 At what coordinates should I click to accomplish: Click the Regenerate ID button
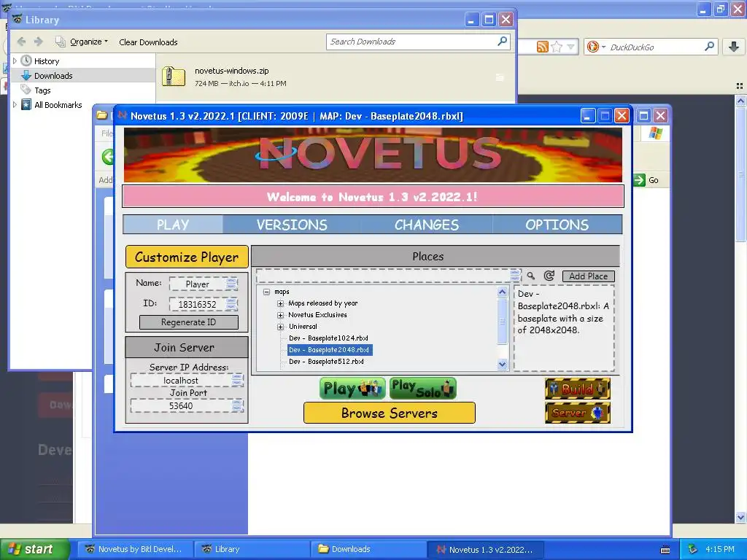tap(189, 322)
